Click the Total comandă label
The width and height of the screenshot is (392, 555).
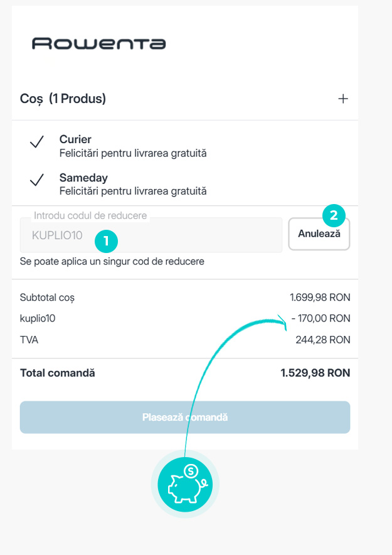pyautogui.click(x=57, y=373)
